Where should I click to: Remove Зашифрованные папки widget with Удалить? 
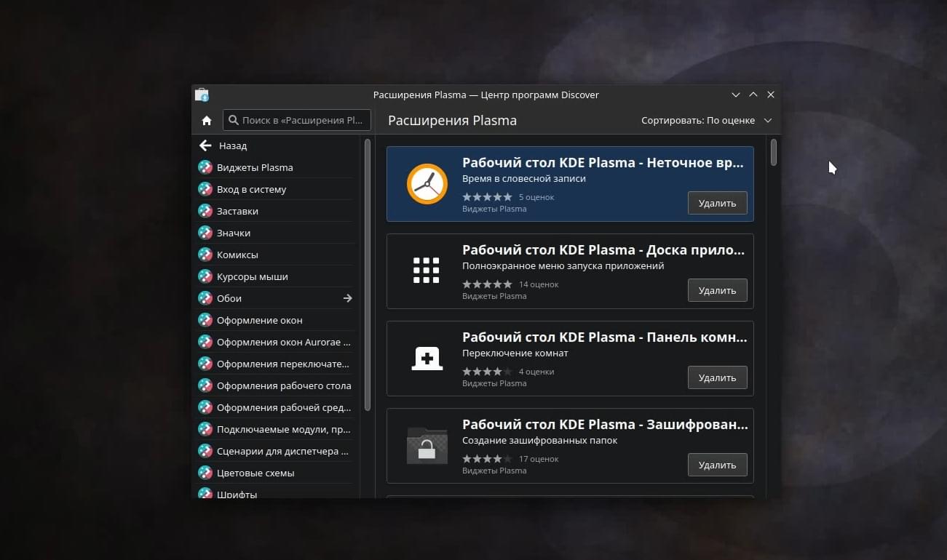[718, 465]
